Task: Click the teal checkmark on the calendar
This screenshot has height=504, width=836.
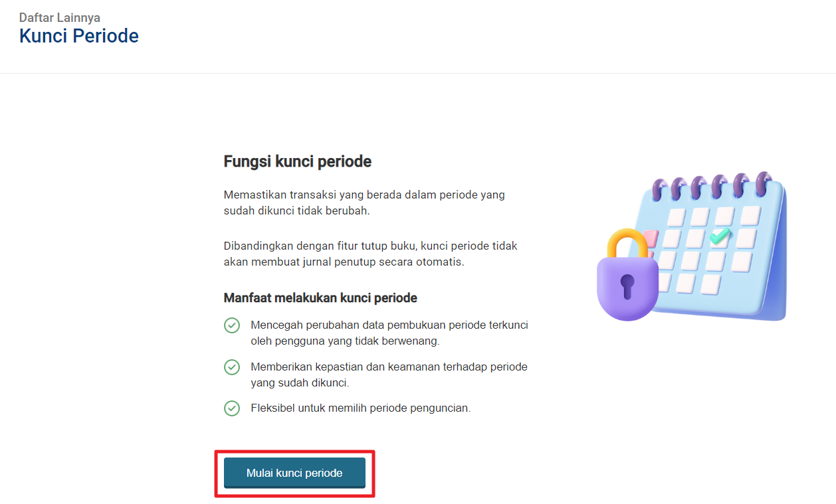Action: pos(720,235)
